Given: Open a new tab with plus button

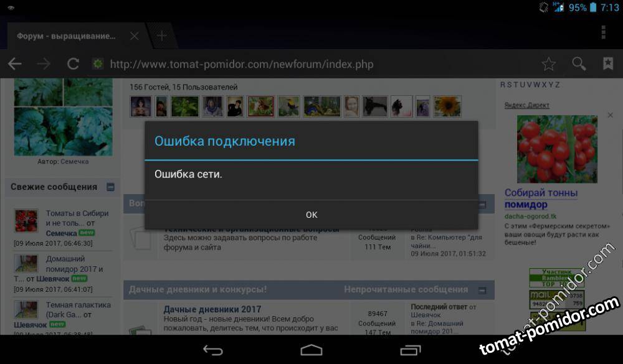Looking at the screenshot, I should pyautogui.click(x=161, y=35).
